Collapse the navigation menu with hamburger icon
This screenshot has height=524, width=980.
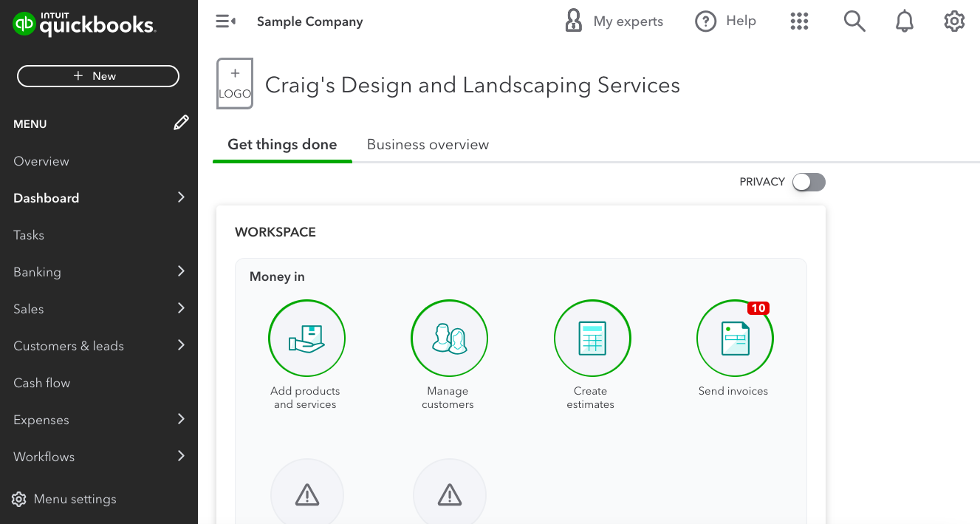(225, 21)
